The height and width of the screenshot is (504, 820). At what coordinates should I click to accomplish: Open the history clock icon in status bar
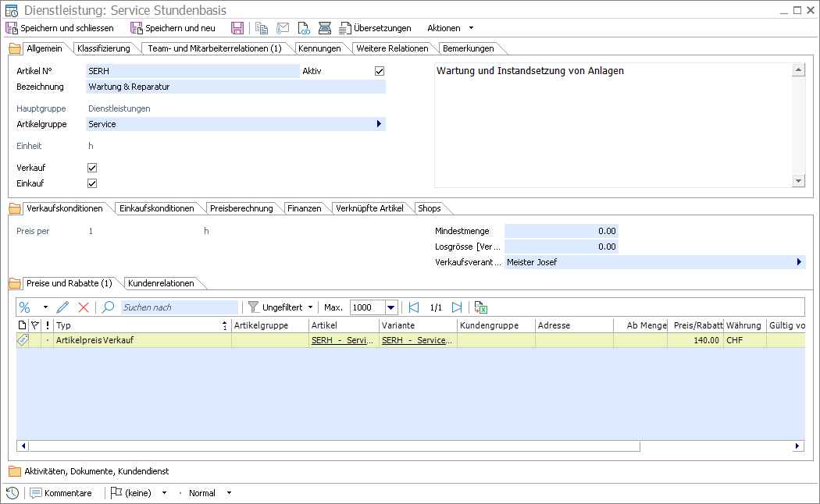point(12,493)
